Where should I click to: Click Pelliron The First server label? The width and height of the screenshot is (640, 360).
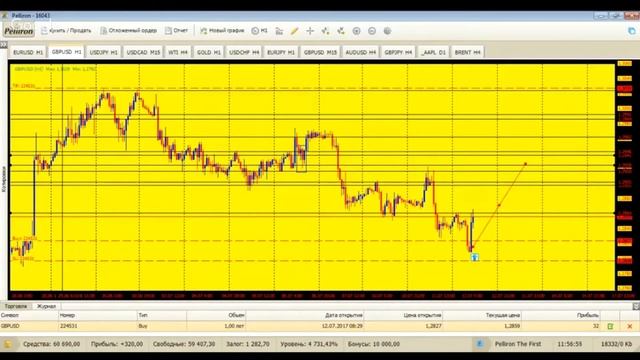click(x=518, y=344)
